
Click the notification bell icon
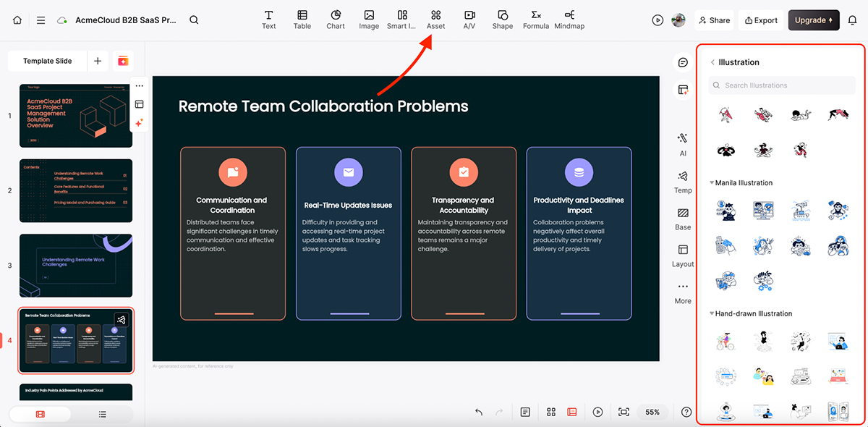[852, 20]
